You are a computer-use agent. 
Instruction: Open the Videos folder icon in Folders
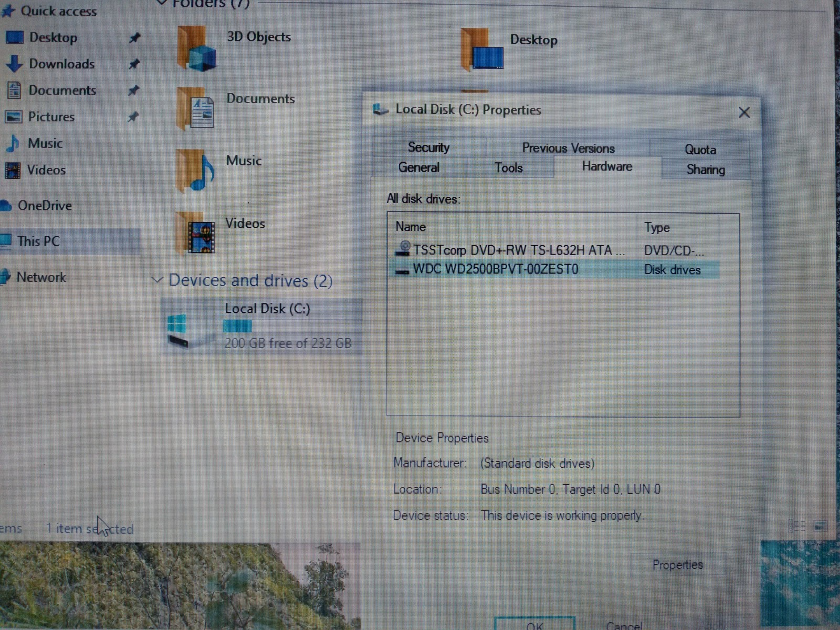pyautogui.click(x=195, y=233)
